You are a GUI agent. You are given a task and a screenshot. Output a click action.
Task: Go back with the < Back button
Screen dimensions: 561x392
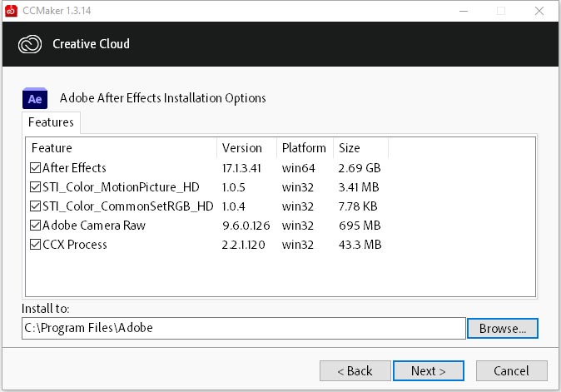pyautogui.click(x=355, y=371)
